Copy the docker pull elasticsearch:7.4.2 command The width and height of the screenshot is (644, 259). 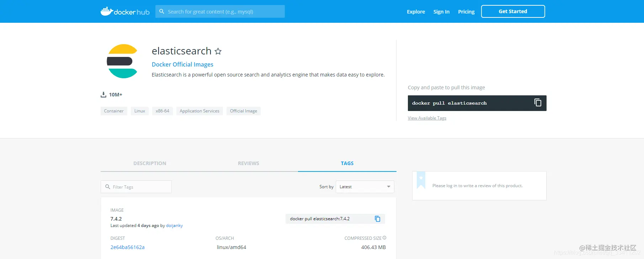click(378, 219)
